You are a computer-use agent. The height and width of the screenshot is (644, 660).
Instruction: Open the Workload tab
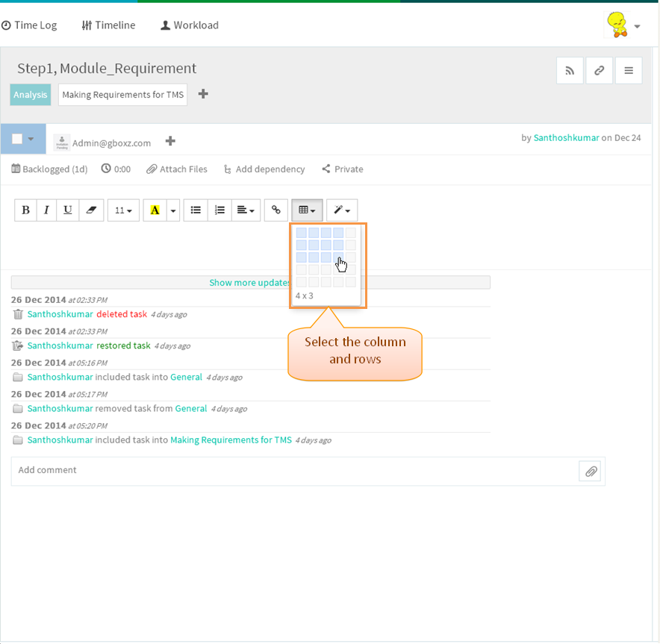pos(190,25)
